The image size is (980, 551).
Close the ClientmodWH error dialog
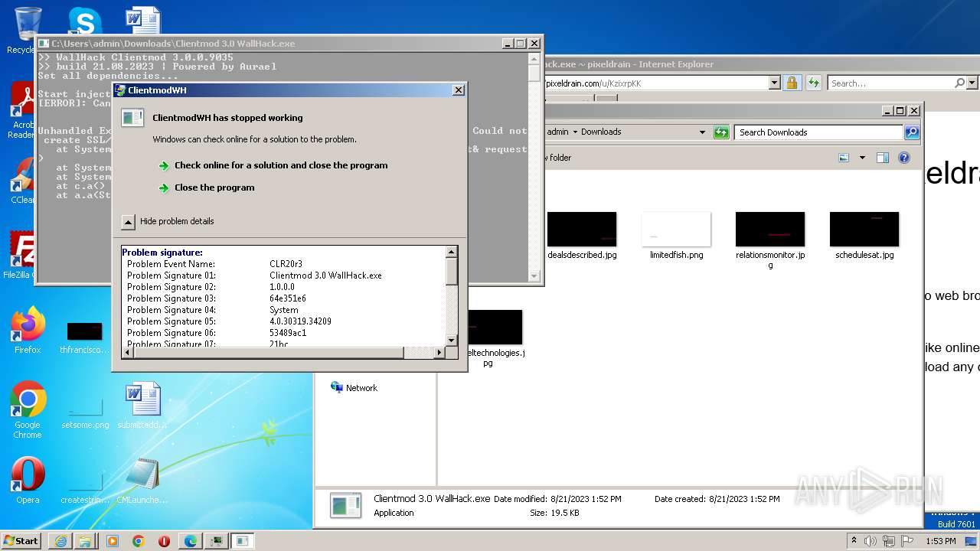coord(459,90)
